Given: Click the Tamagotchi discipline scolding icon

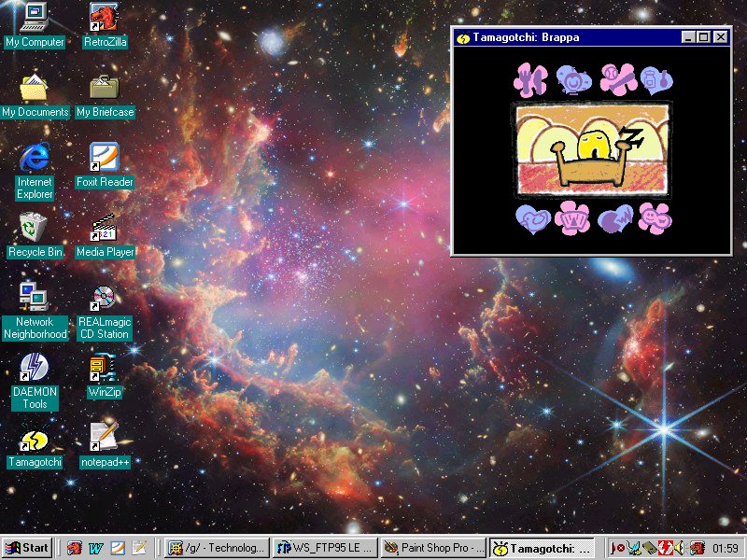Looking at the screenshot, I should pos(615,218).
